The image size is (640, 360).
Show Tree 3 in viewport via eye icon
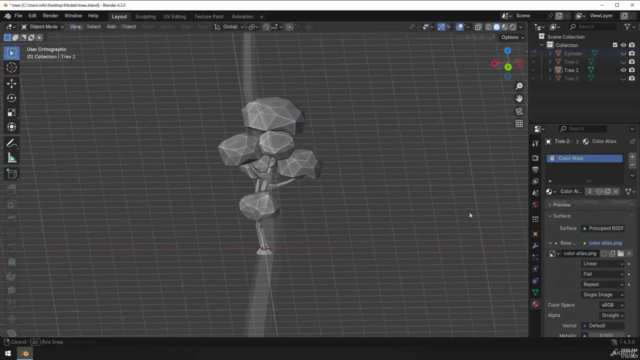[623, 78]
